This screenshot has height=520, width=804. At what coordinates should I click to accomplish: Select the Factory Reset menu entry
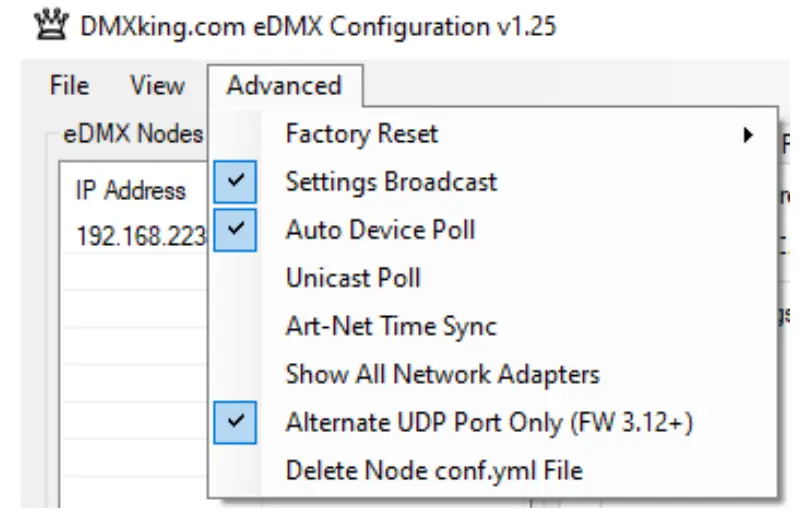(x=362, y=134)
